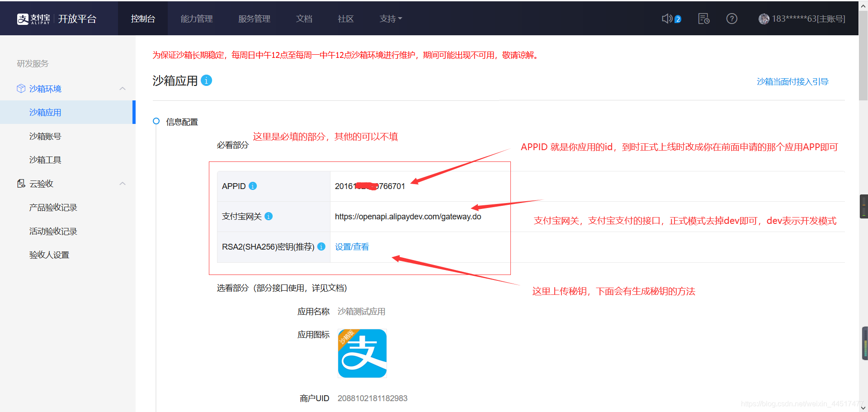Click the 开放平台 header title

(77, 19)
